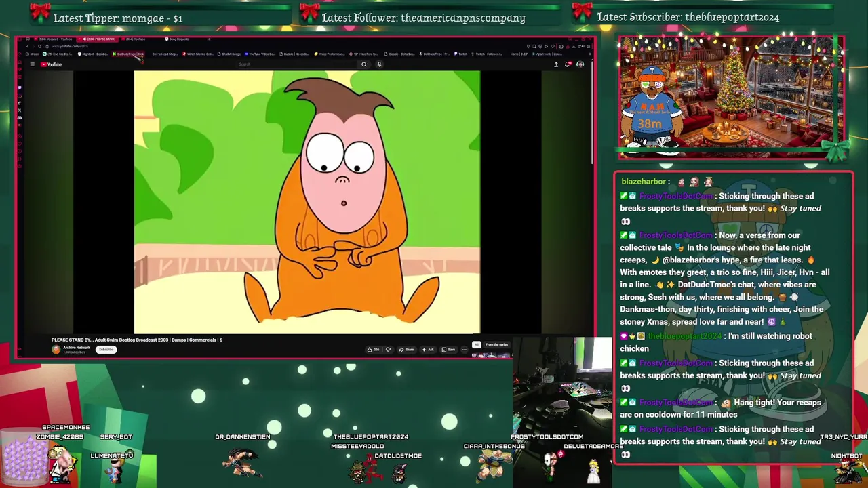Screen dimensions: 868x488
Task: Select the All filter chip
Action: pyautogui.click(x=477, y=344)
